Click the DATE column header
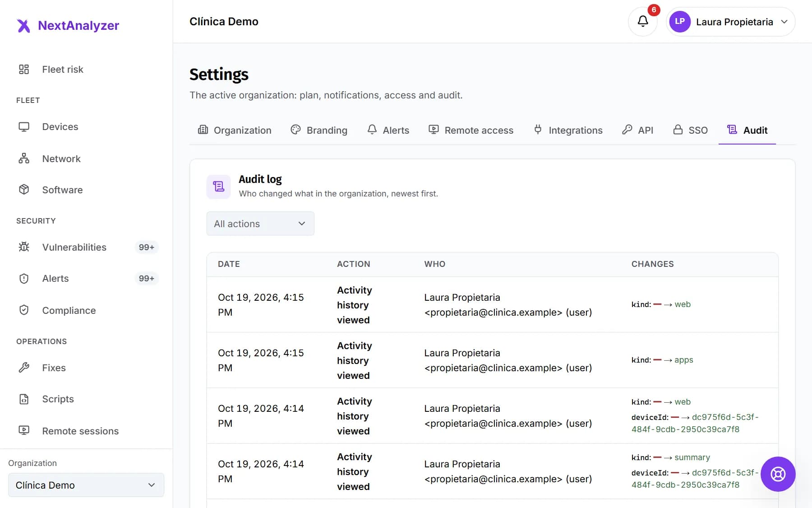The image size is (812, 508). 229,264
